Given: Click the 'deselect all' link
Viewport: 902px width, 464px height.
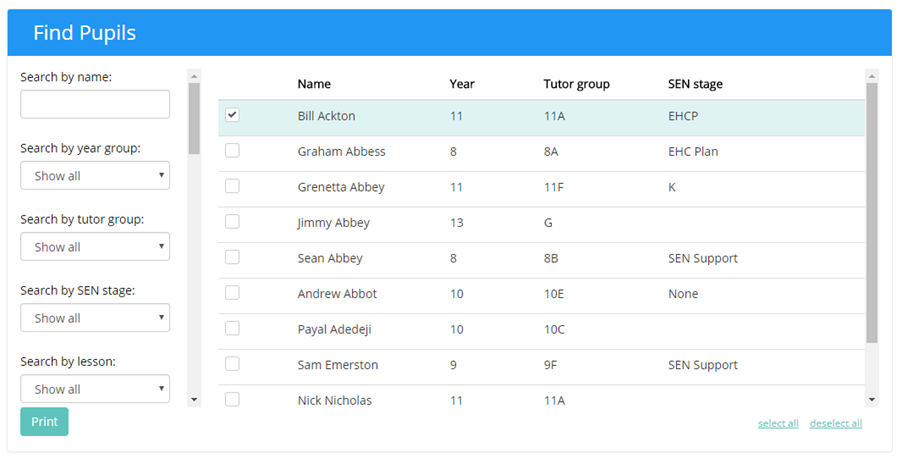Looking at the screenshot, I should pos(835,424).
